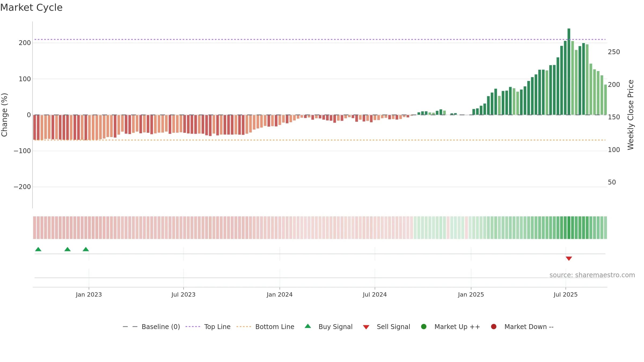The height and width of the screenshot is (362, 644).
Task: Click the first red heat strip cell at the strip's left end
Action: tap(35, 228)
